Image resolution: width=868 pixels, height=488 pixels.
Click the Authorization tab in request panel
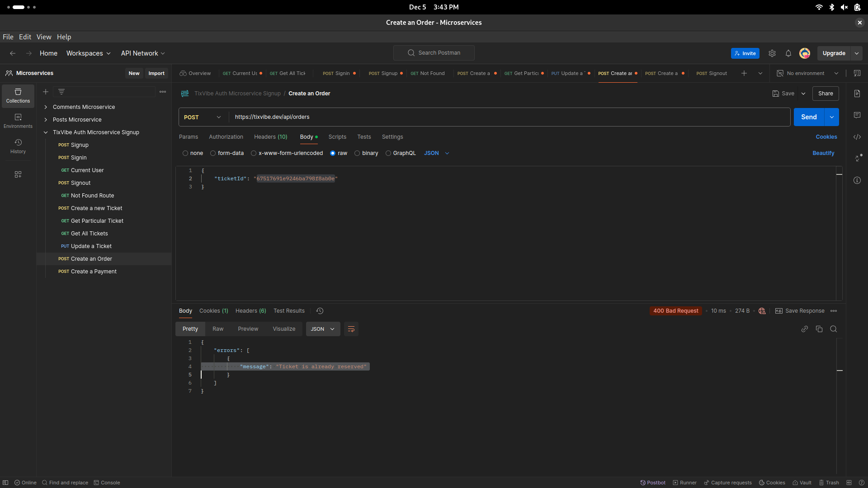coord(226,136)
